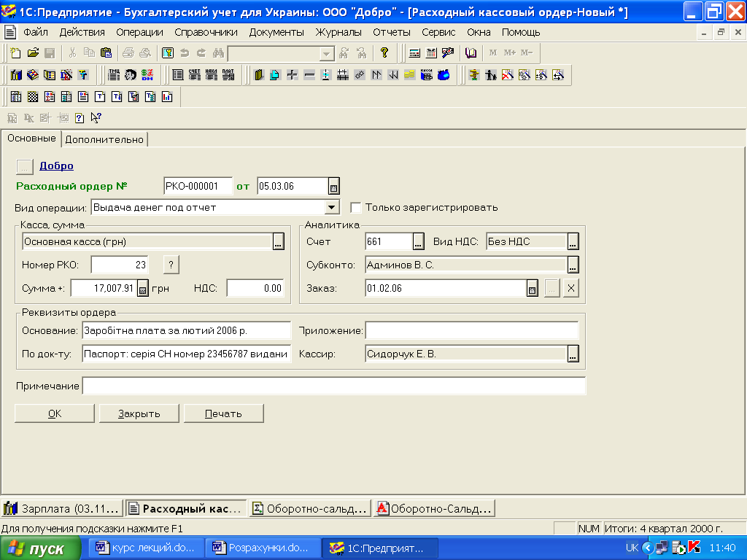Click the binoculars search icon
Image resolution: width=747 pixels, height=560 pixels.
[217, 52]
